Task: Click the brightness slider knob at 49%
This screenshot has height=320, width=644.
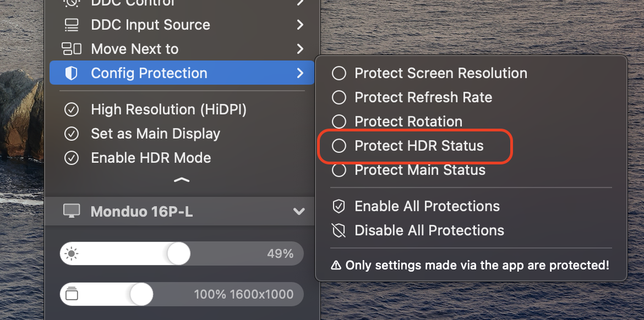Action: pyautogui.click(x=179, y=253)
